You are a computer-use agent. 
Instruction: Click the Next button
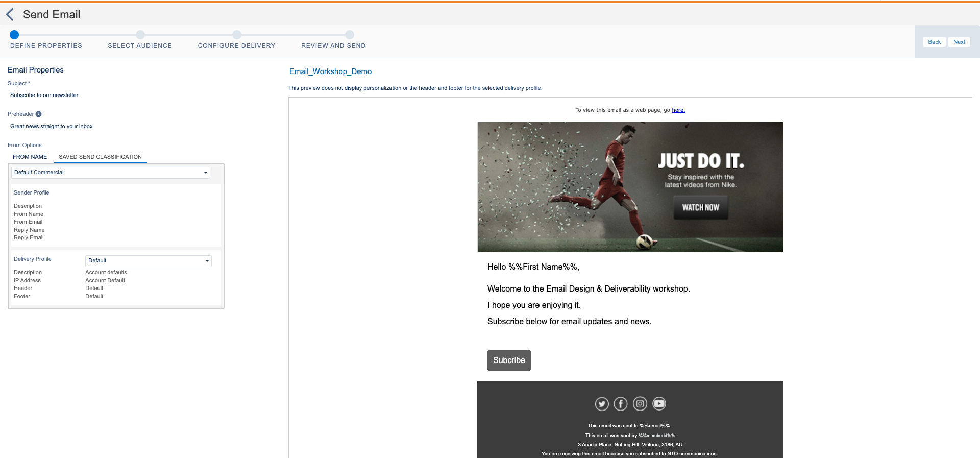click(959, 42)
